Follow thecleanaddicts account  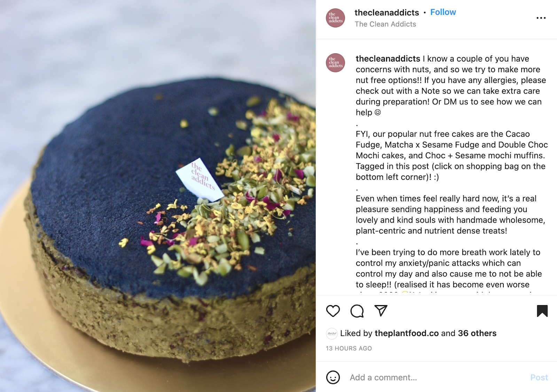(443, 12)
